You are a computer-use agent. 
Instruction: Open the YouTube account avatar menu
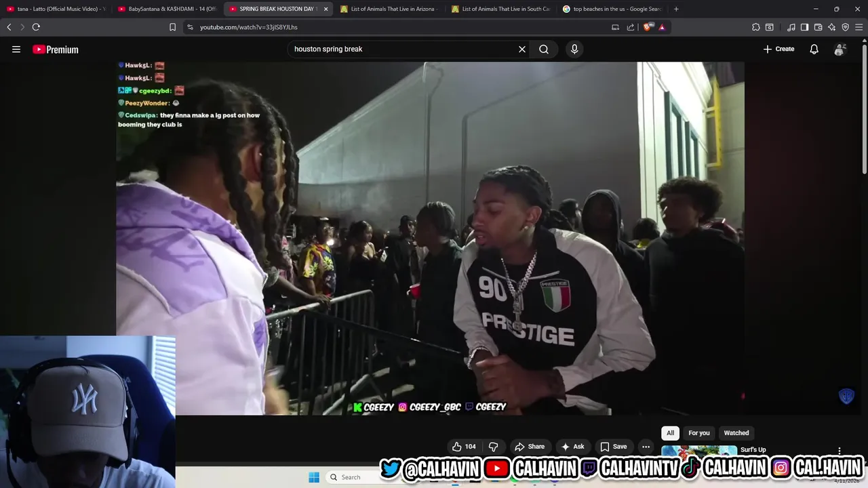pyautogui.click(x=840, y=49)
